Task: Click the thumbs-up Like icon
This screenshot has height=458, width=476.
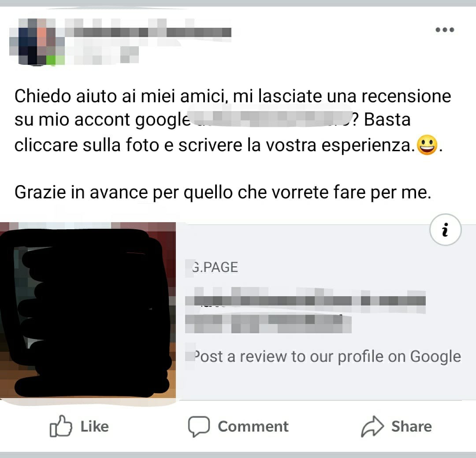Action: pyautogui.click(x=61, y=426)
